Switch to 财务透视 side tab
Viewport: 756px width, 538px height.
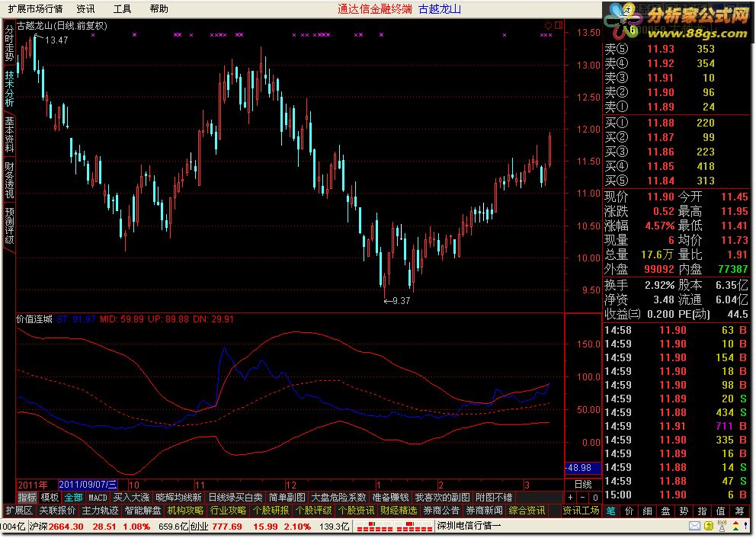[x=9, y=181]
